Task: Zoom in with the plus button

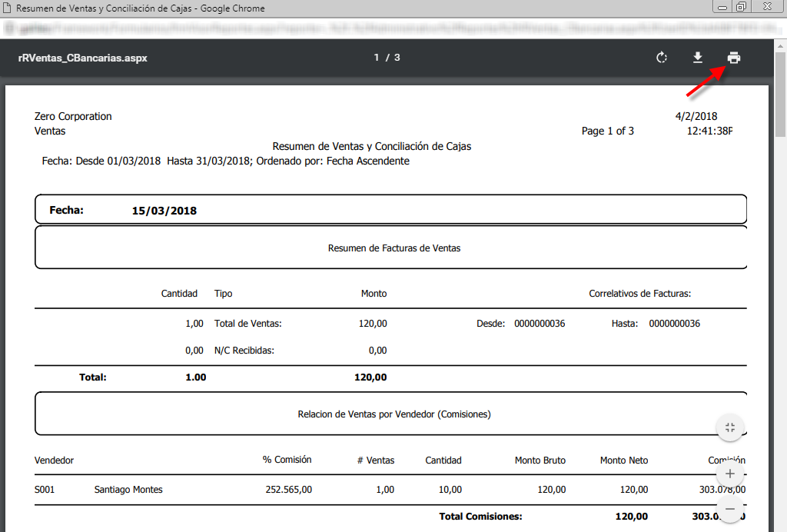Action: (x=730, y=474)
